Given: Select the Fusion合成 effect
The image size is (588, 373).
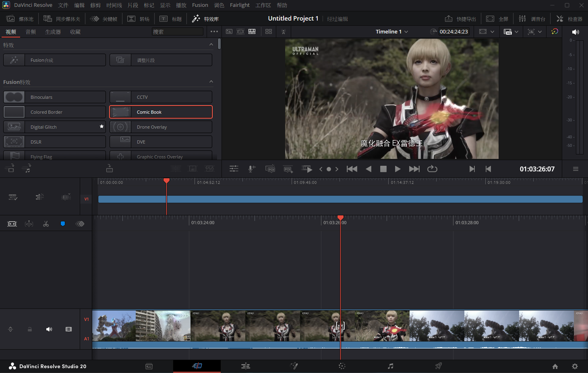Looking at the screenshot, I should tap(54, 60).
